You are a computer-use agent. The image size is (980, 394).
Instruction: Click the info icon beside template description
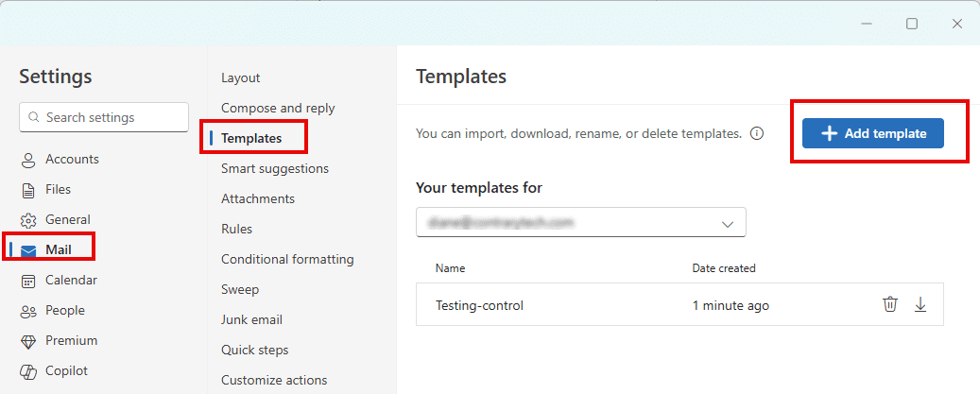(757, 134)
